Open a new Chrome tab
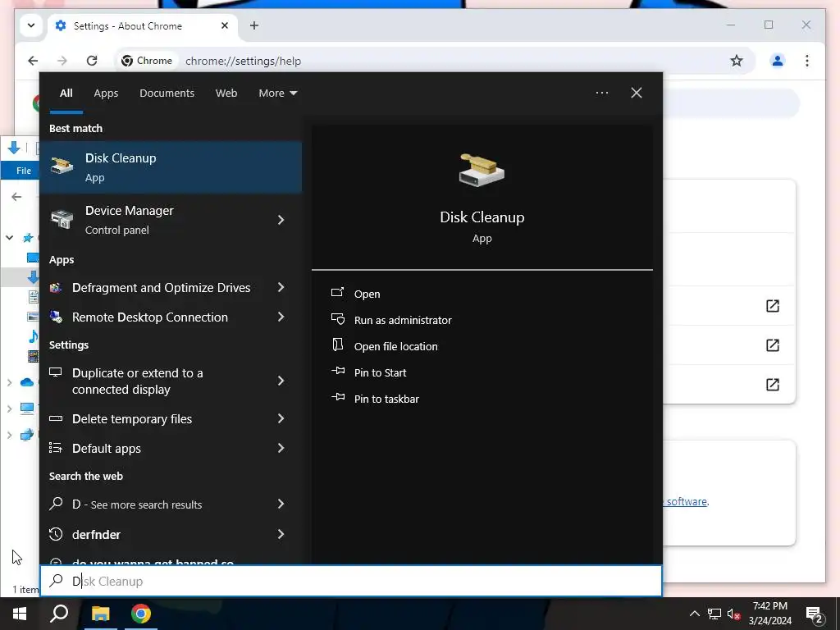 pos(254,25)
